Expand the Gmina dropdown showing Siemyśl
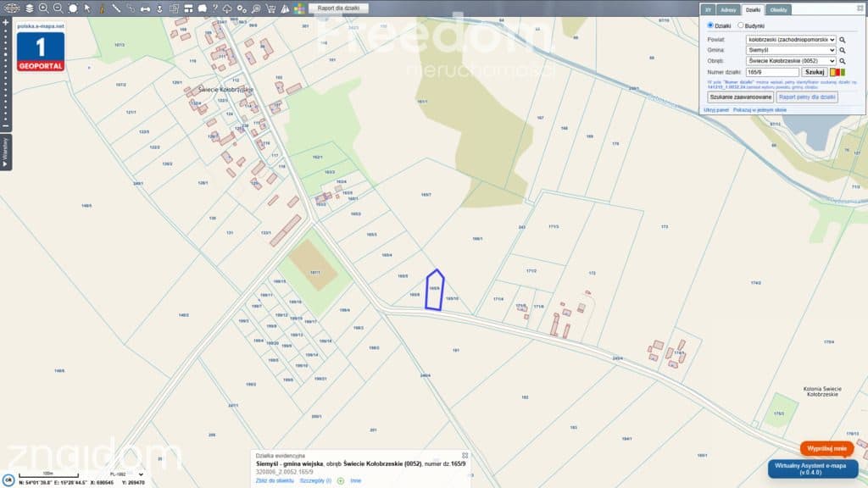868x488 pixels. click(x=791, y=50)
